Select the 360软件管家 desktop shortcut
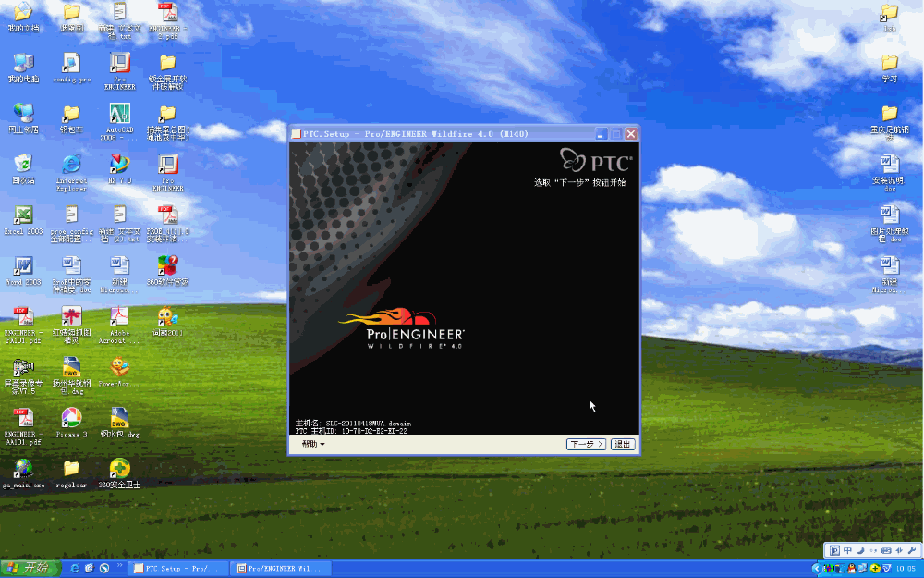This screenshot has height=578, width=924. pyautogui.click(x=168, y=271)
